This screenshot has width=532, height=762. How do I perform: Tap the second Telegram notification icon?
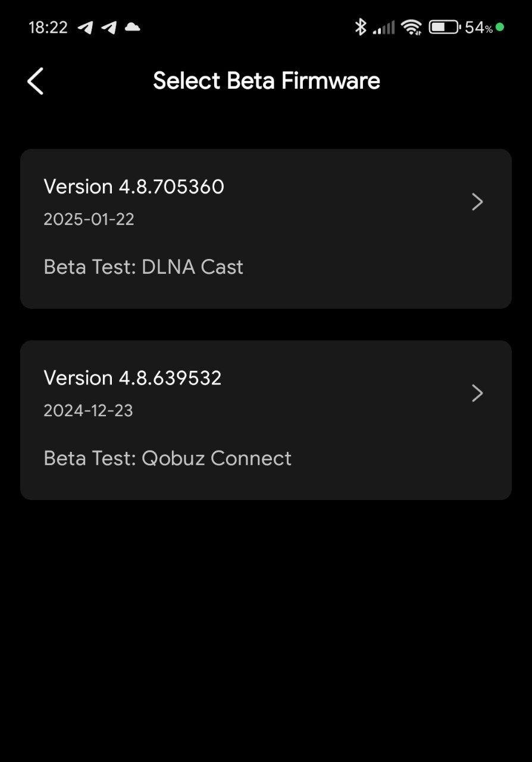[x=109, y=27]
